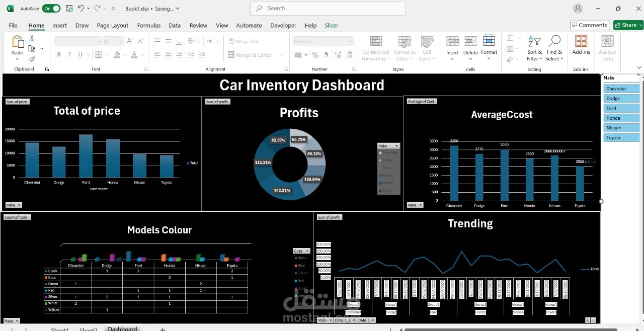This screenshot has height=331, width=644.
Task: Open Make field button under Total of price chart
Action: pos(13,205)
